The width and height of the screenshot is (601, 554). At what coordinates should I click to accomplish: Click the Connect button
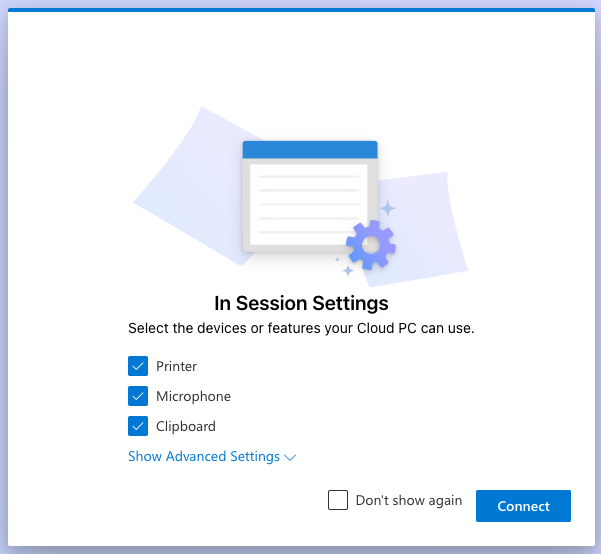coord(523,506)
